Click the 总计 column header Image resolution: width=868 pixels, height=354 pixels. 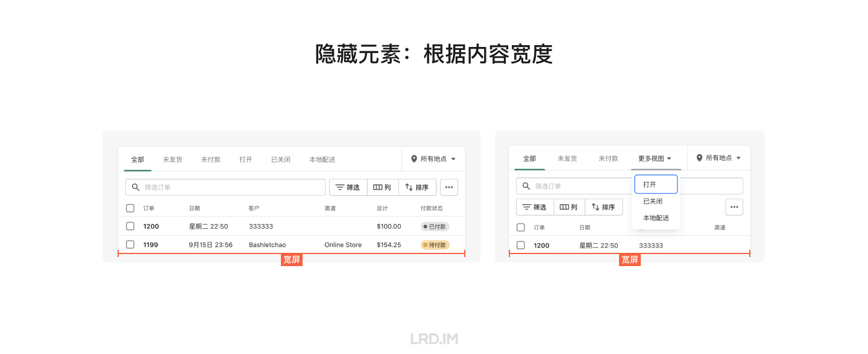point(382,208)
